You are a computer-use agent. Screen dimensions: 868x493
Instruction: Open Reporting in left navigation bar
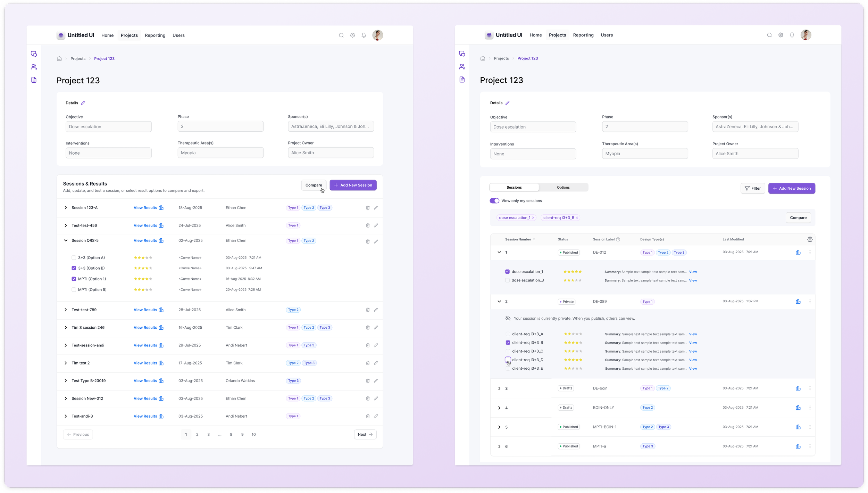point(155,35)
